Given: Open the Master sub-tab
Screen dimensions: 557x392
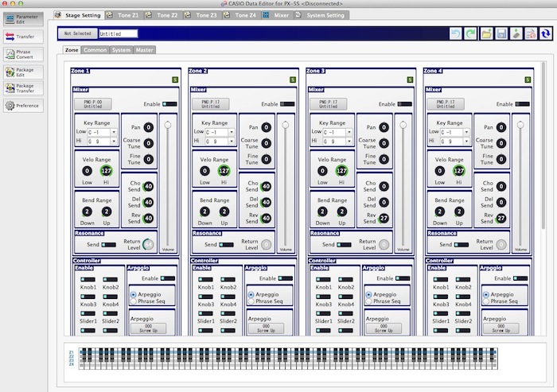Looking at the screenshot, I should [144, 50].
